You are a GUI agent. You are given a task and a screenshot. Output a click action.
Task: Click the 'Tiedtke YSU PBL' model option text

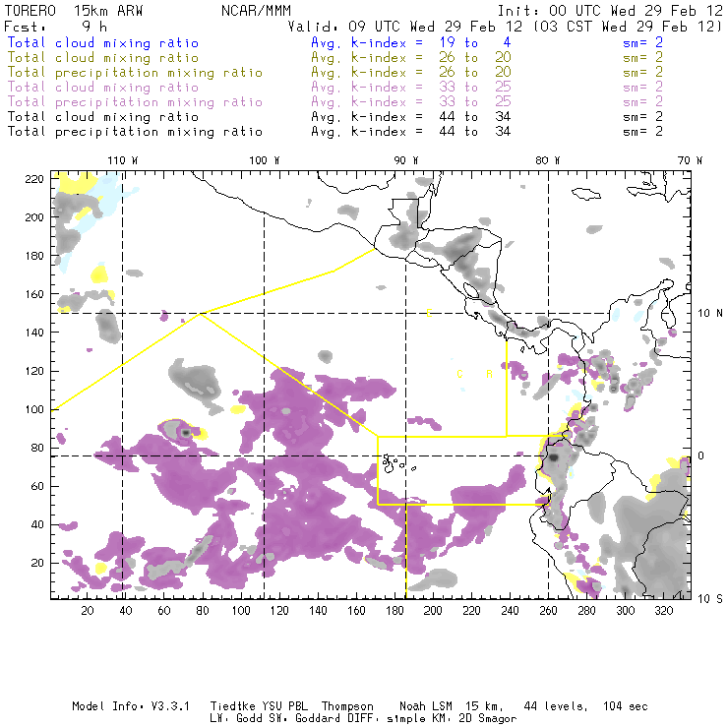pos(259,706)
